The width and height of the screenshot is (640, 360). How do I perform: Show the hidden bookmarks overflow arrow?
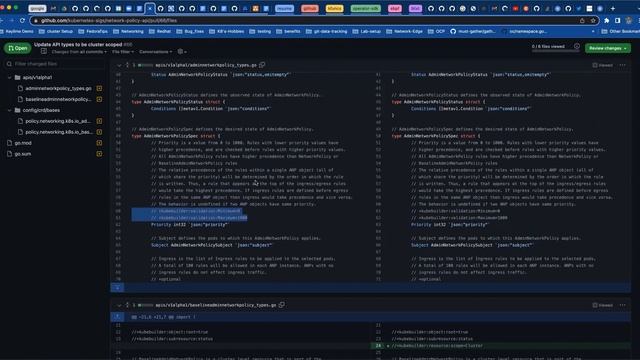click(x=593, y=31)
